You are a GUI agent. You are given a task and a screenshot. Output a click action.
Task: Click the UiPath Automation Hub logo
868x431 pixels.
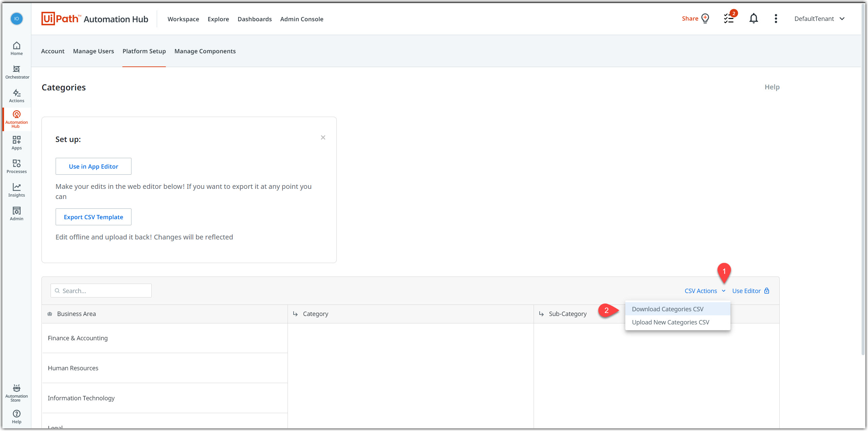click(x=95, y=19)
